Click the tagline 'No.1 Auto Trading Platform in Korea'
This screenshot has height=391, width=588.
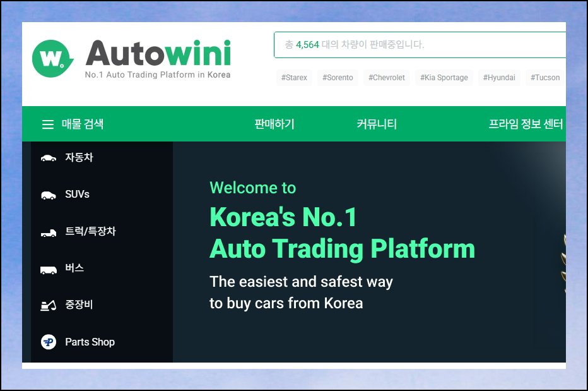158,75
